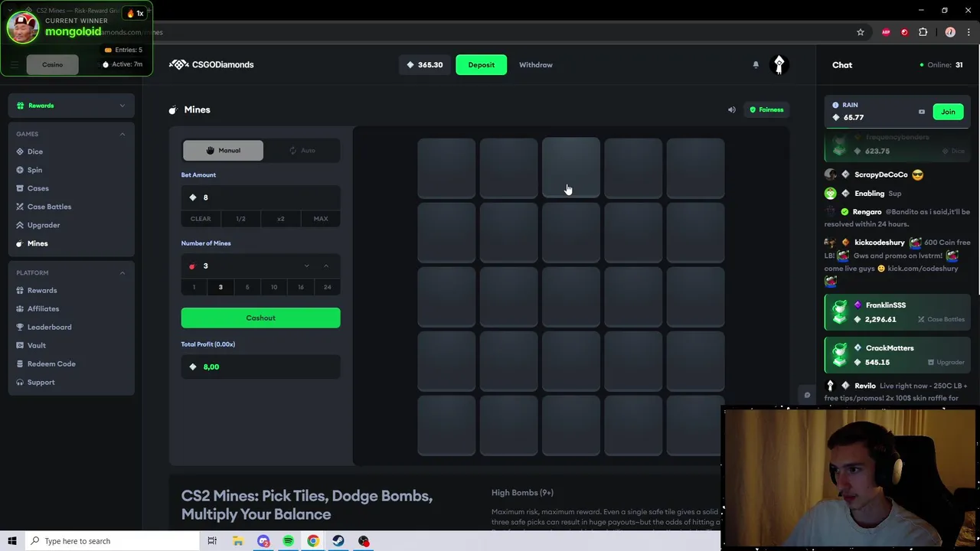The height and width of the screenshot is (551, 980).
Task: Open Affiliates from the sidebar
Action: [x=43, y=308]
